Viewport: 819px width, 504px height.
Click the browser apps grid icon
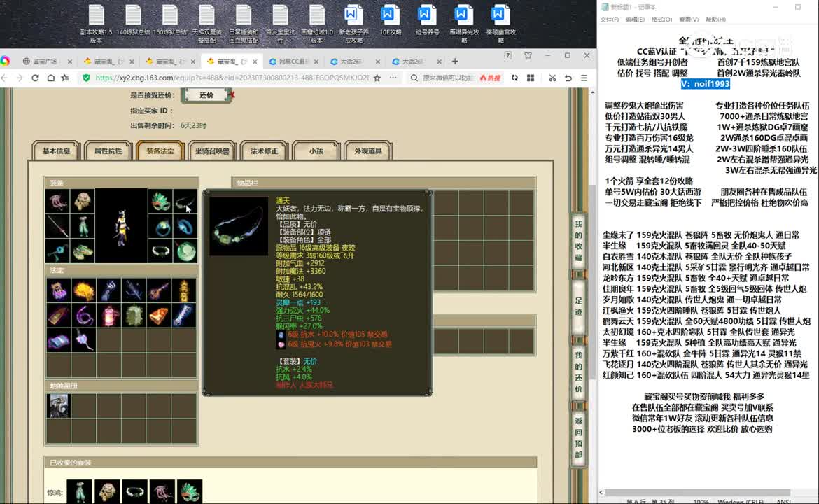[531, 78]
